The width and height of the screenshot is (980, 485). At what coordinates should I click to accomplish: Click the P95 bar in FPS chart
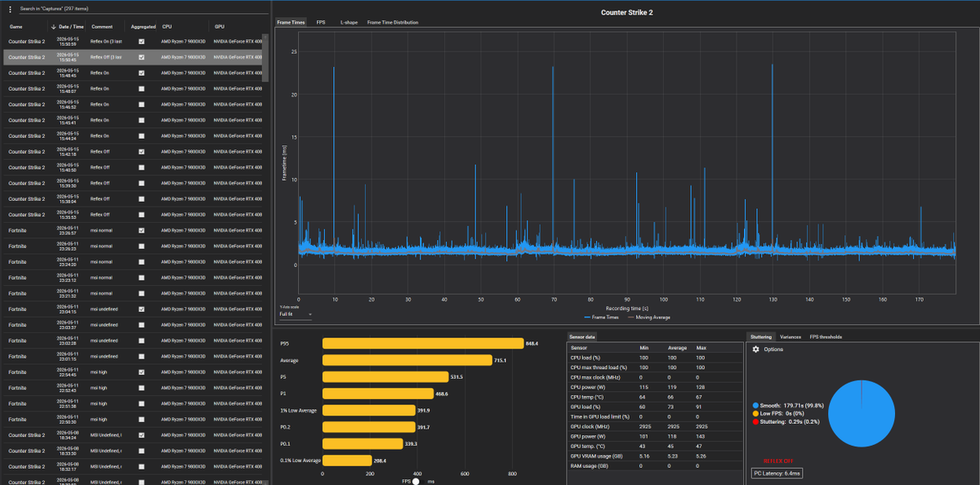tap(423, 344)
